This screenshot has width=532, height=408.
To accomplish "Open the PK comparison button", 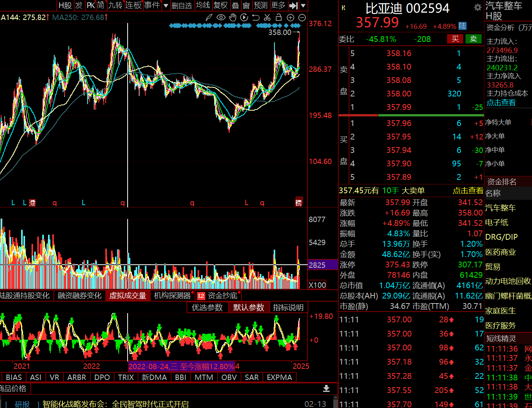I will click(91, 5).
